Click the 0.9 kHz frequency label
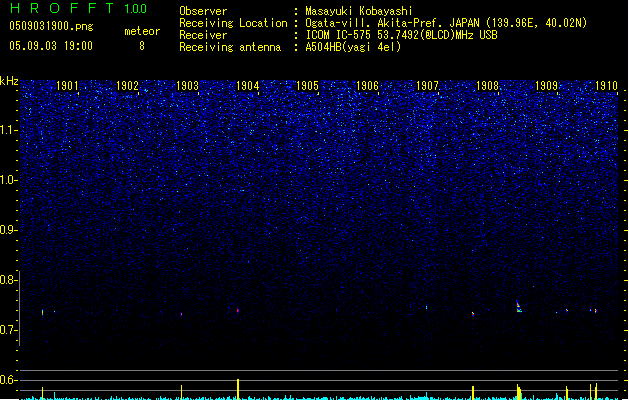Viewport: 629px width, 400px height. [9, 230]
